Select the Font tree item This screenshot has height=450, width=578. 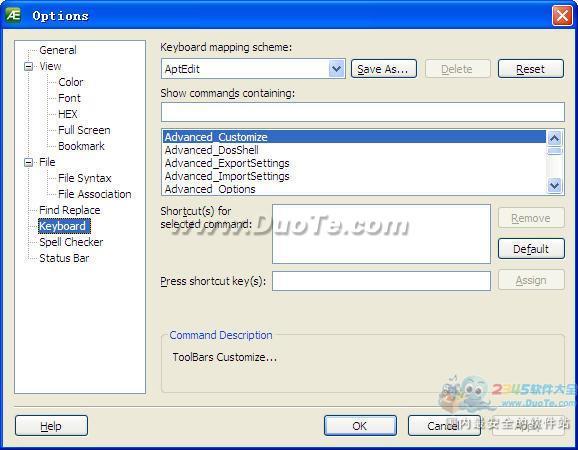[x=69, y=98]
